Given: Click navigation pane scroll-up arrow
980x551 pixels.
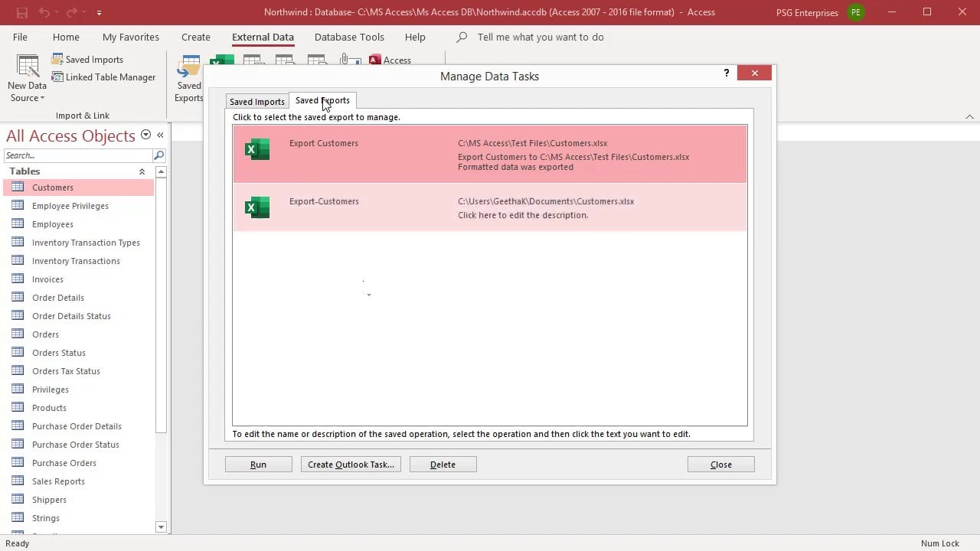Looking at the screenshot, I should 161,171.
